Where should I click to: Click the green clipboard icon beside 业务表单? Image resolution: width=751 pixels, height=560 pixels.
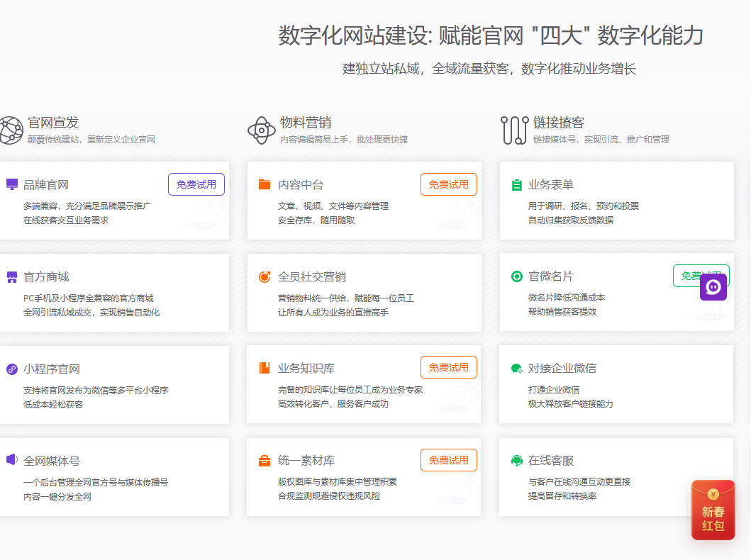click(516, 185)
